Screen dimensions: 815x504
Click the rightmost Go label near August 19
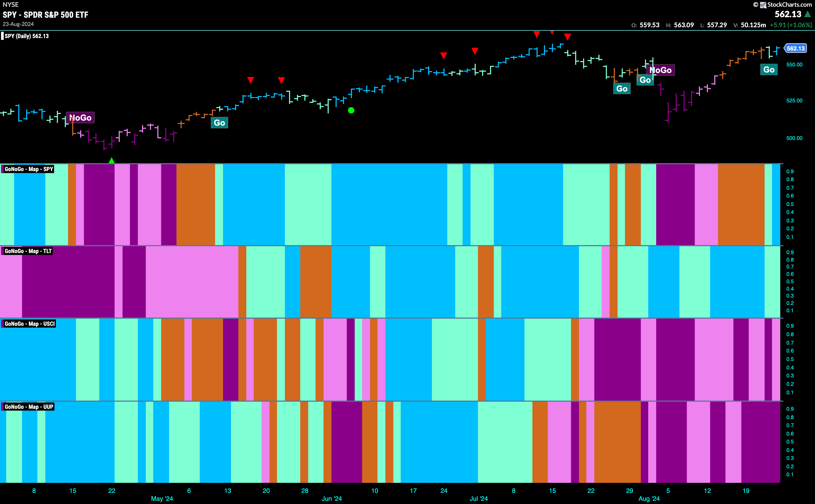click(x=769, y=70)
